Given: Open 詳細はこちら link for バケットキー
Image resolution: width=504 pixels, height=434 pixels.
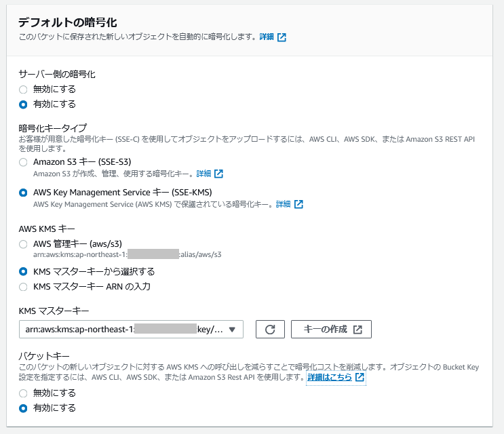Looking at the screenshot, I should click(330, 377).
